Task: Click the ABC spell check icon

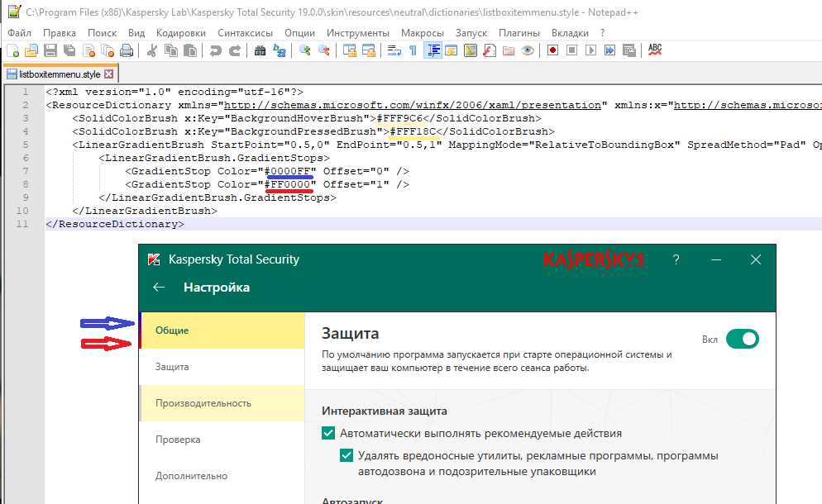Action: pos(655,50)
